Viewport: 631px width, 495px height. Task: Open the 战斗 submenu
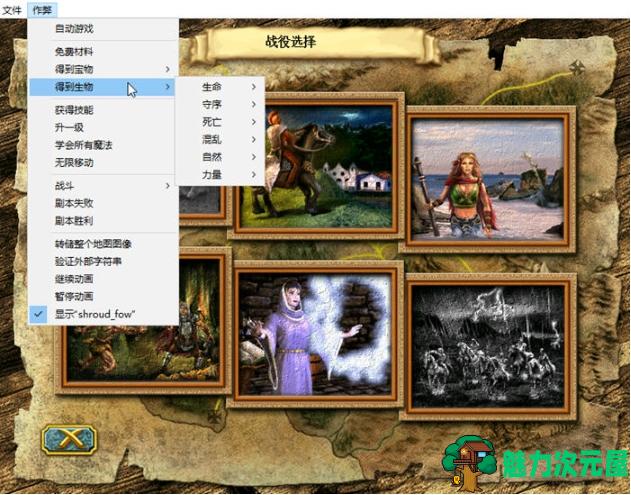click(x=104, y=186)
